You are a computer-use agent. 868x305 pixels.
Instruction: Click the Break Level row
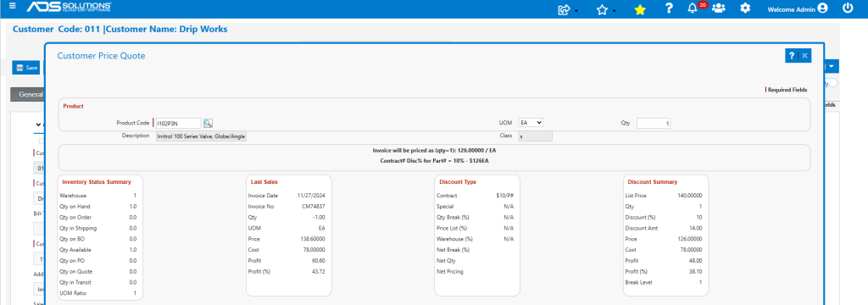pyautogui.click(x=664, y=282)
